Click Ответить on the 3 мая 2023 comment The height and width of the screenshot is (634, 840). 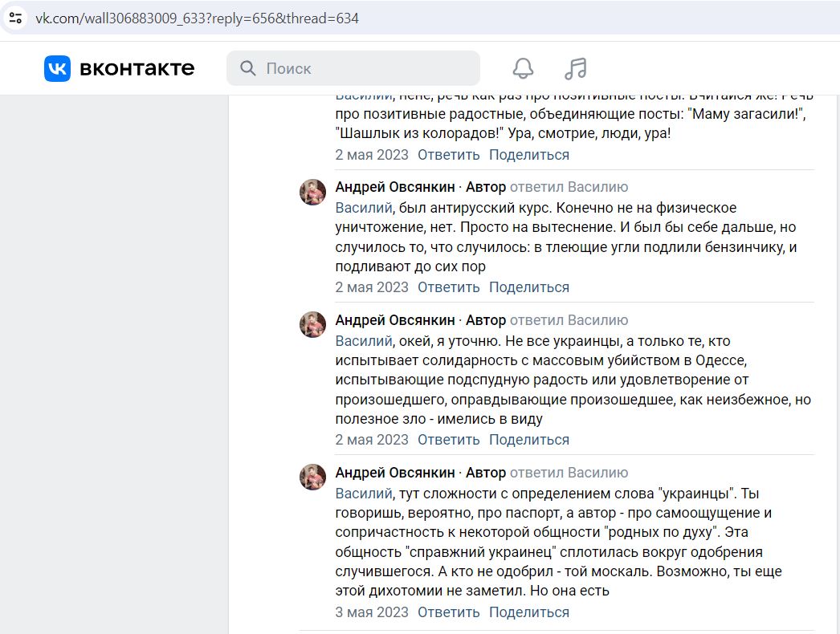point(448,612)
